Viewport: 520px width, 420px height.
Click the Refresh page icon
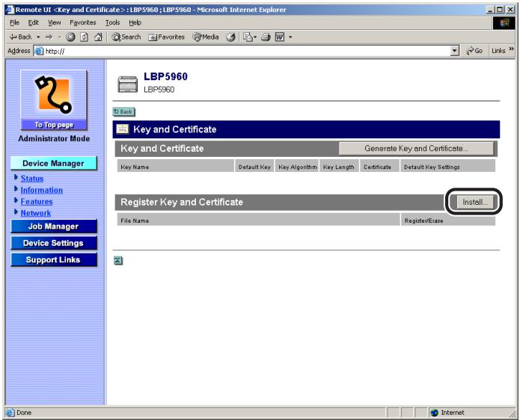[x=85, y=37]
